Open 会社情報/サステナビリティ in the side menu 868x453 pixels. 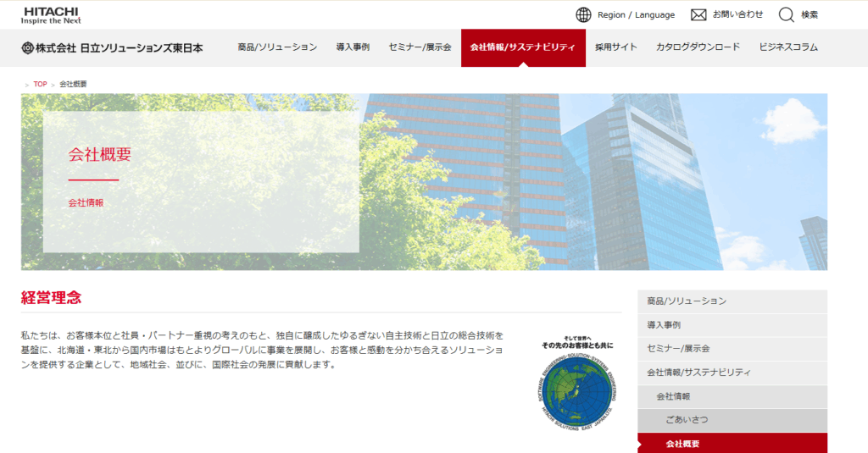coord(732,373)
